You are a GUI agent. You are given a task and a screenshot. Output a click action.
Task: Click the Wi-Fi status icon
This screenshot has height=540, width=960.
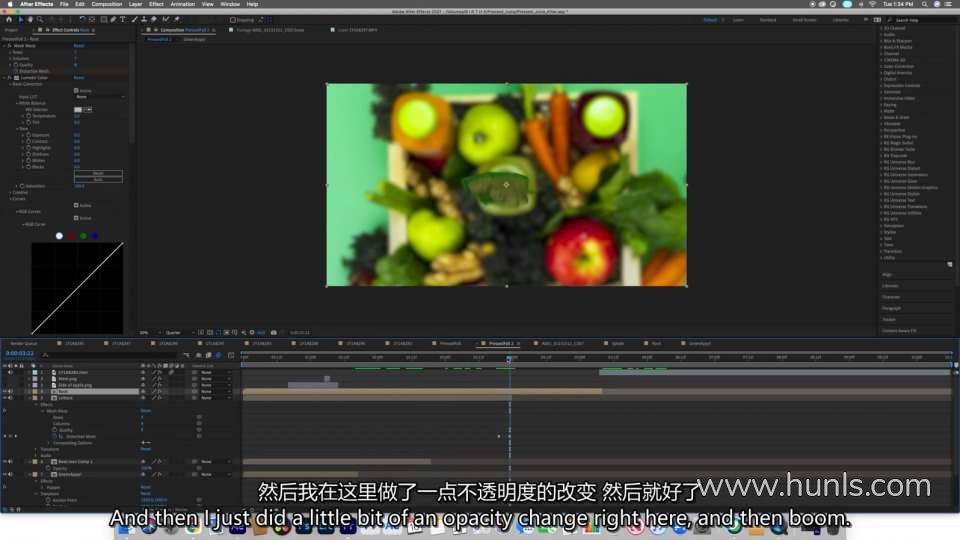click(x=872, y=4)
